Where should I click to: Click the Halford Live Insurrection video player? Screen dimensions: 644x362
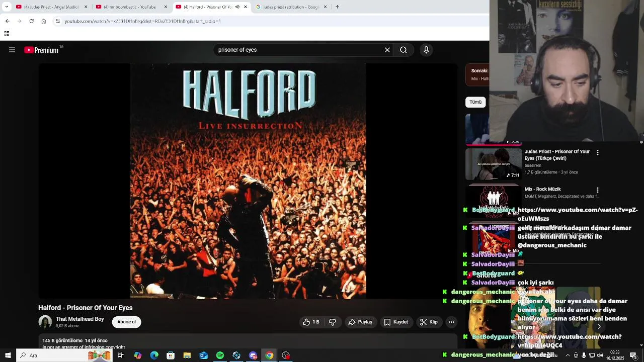248,181
